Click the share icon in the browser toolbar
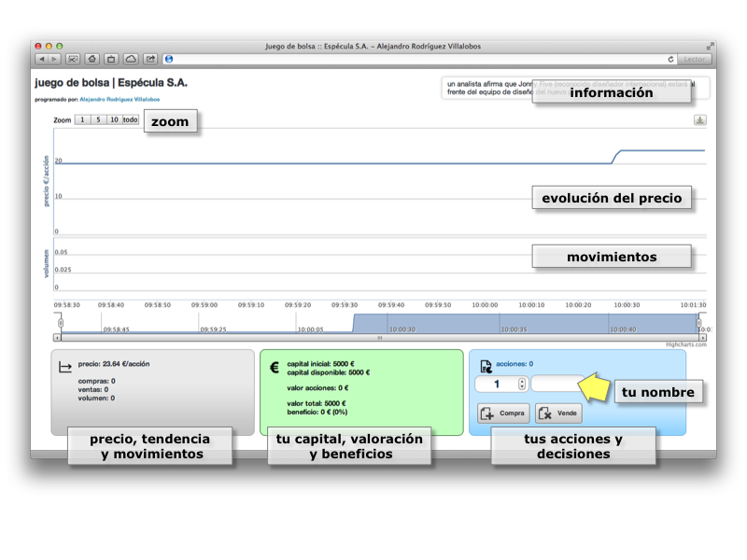747x560 pixels. (152, 58)
